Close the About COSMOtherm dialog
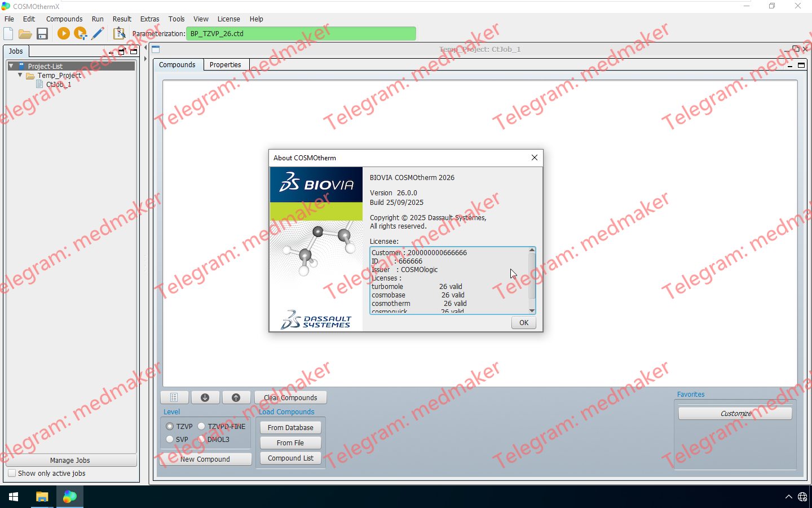This screenshot has width=812, height=508. (x=534, y=158)
